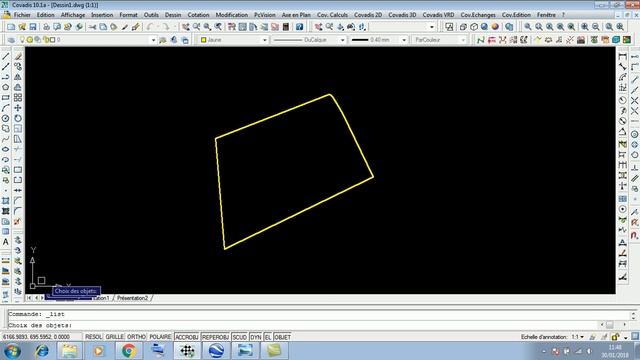Toggle POLAIRE tracking in status bar
The image size is (640, 360).
[160, 337]
